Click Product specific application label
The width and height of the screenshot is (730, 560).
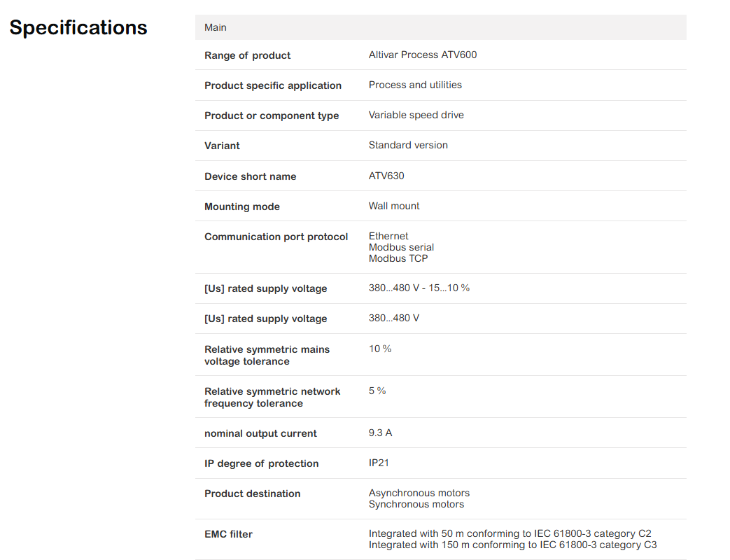273,85
